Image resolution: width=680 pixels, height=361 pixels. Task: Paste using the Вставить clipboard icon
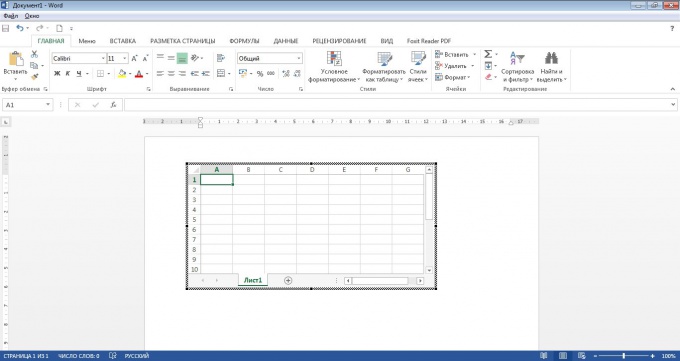pos(16,59)
